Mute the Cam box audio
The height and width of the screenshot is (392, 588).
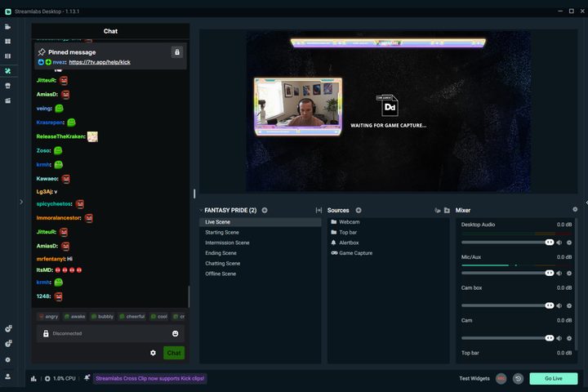(x=559, y=305)
